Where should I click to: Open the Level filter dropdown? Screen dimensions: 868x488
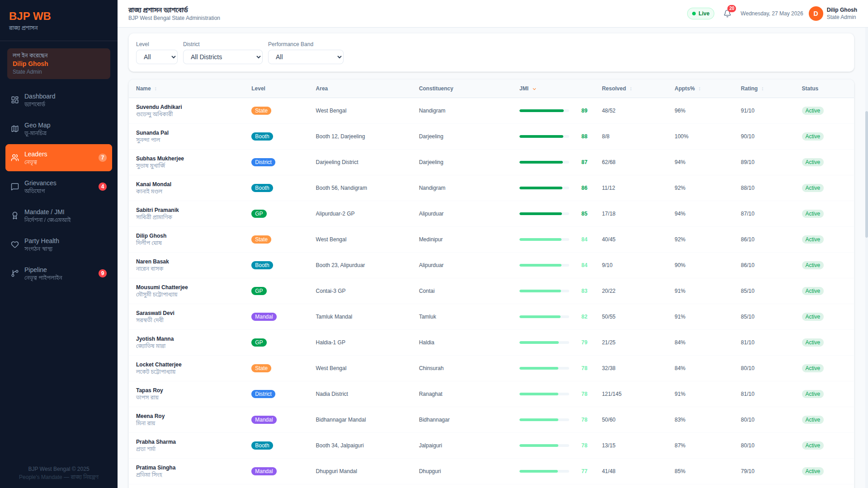[157, 57]
